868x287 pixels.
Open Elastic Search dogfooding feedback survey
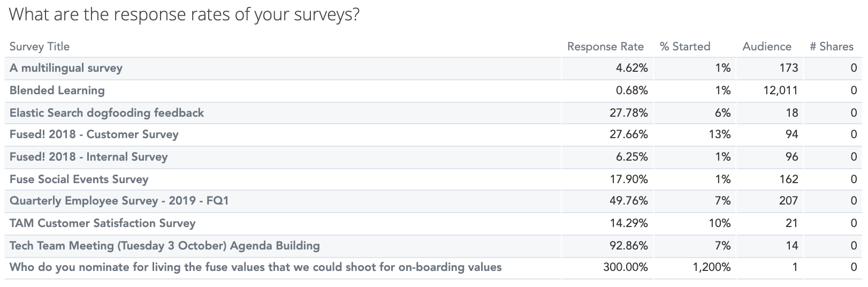tap(106, 113)
